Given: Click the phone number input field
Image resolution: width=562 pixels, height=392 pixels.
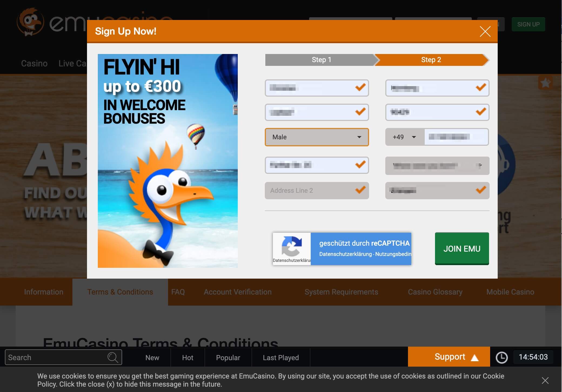Looking at the screenshot, I should (x=456, y=137).
